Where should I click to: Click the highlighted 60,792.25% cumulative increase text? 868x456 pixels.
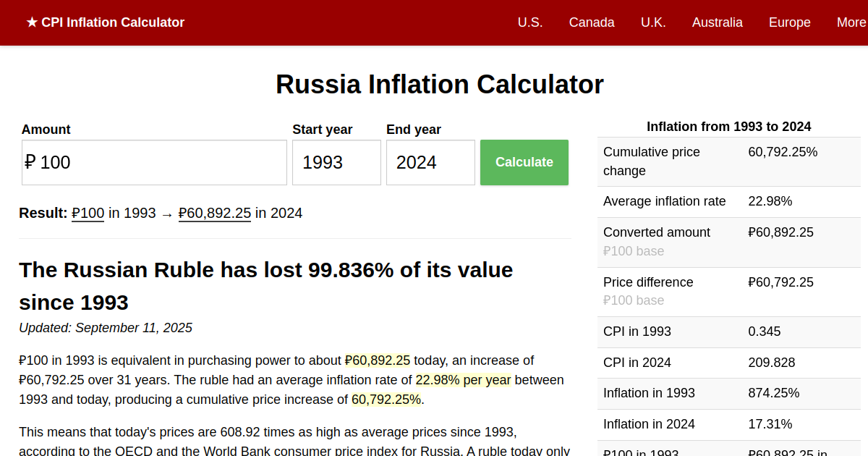point(386,399)
